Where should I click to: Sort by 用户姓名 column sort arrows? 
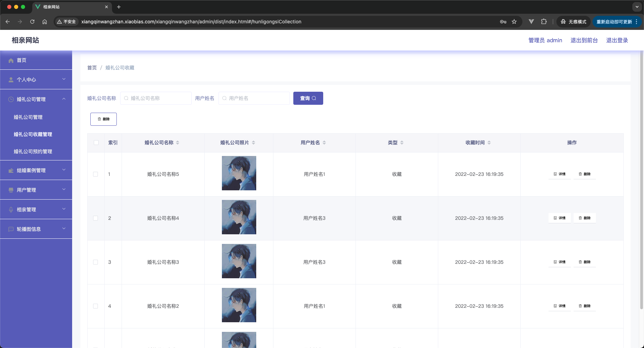click(x=324, y=143)
